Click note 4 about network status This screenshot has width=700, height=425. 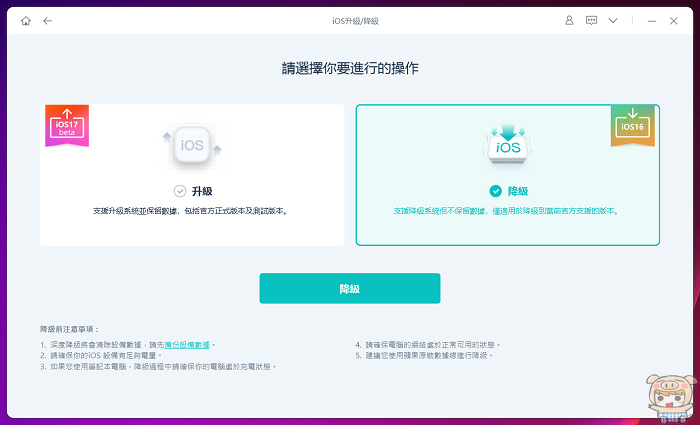(x=428, y=345)
